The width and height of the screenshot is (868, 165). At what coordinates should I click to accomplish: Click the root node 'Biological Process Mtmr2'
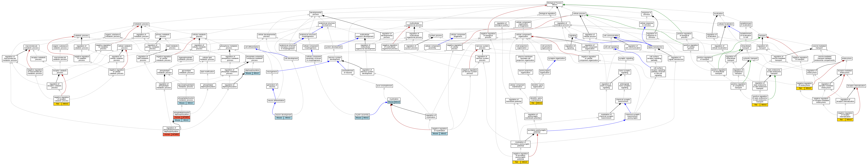click(x=555, y=4)
